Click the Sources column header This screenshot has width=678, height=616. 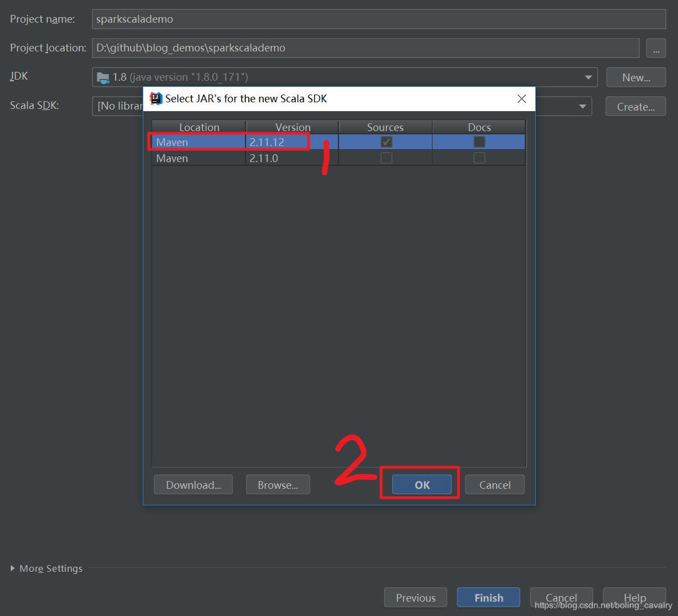coord(385,127)
